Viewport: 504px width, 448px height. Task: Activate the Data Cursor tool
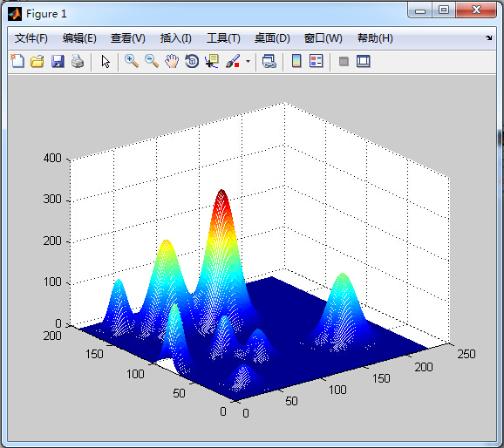212,61
